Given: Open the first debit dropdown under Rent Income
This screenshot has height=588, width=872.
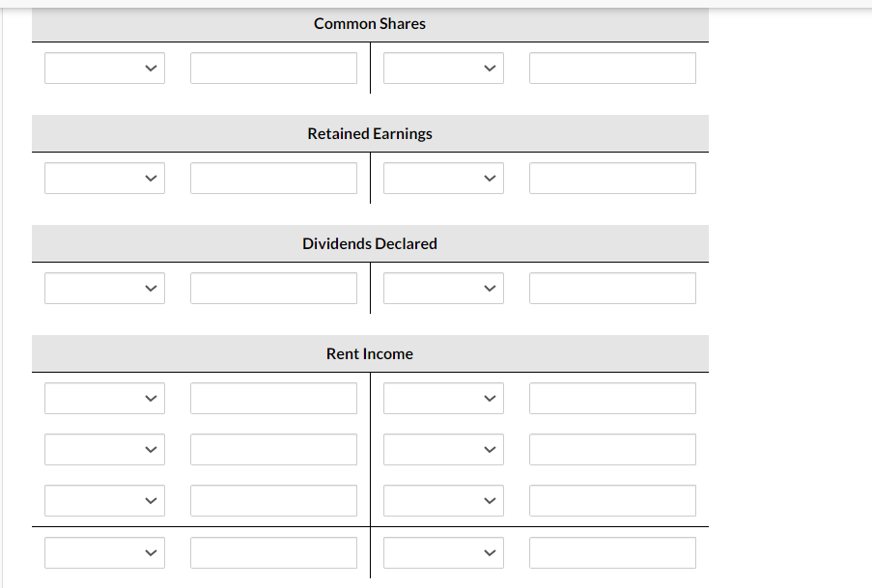Looking at the screenshot, I should pyautogui.click(x=104, y=398).
